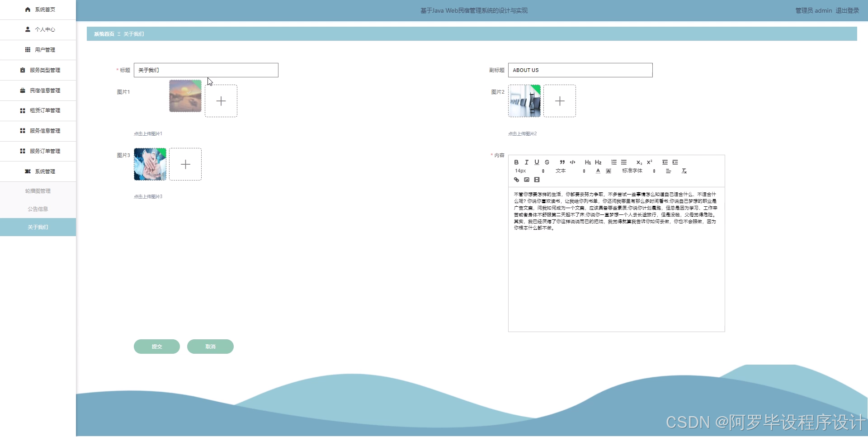The height and width of the screenshot is (437, 868).
Task: Insert a code block in the editor
Action: click(x=572, y=162)
